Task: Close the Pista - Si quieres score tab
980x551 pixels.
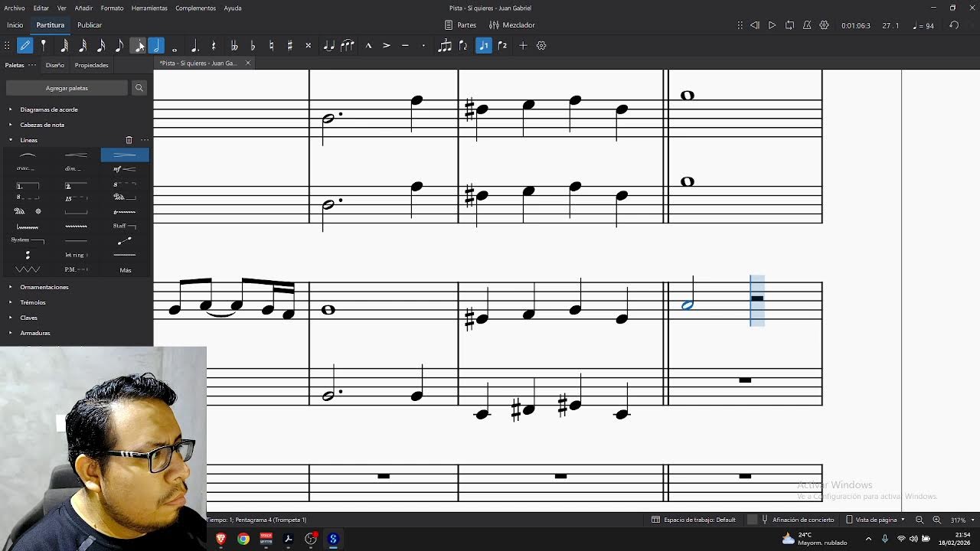Action: point(247,64)
